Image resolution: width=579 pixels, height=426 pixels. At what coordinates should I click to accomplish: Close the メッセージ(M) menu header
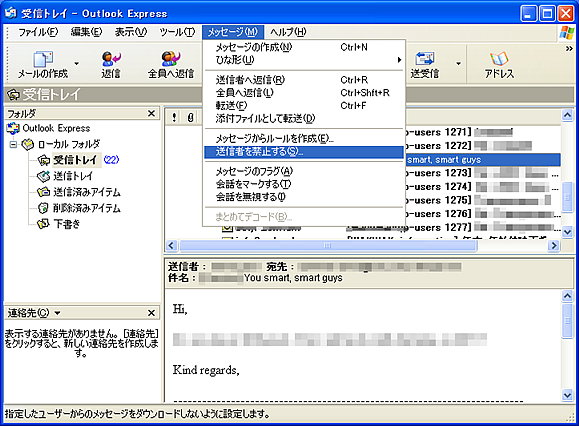point(233,32)
